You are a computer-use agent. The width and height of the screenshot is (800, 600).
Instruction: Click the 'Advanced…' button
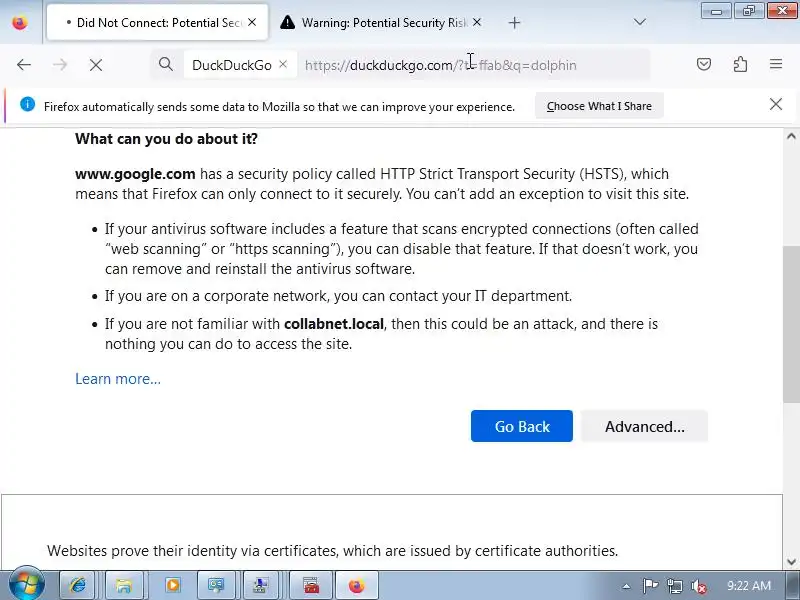(x=644, y=426)
